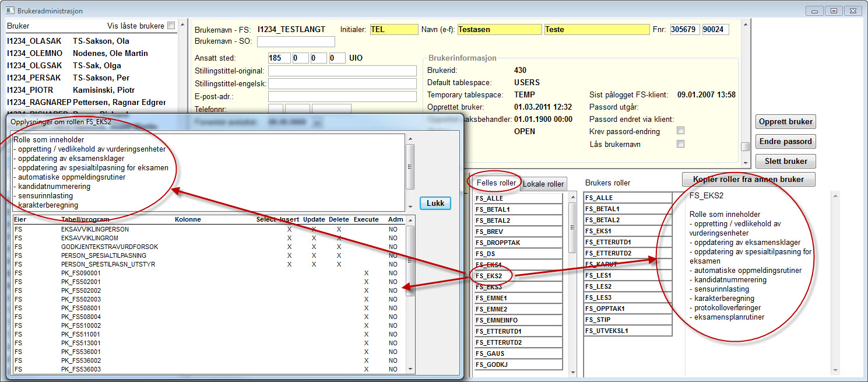Tick the Krev passord-endring checkbox
Screen dimensions: 868x382
tap(680, 131)
